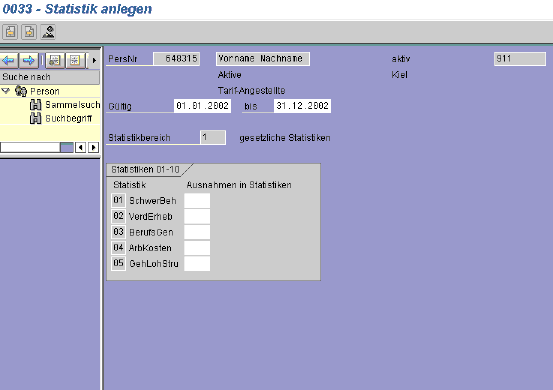
Task: Click the statistic number 04 cell
Action: 118,248
